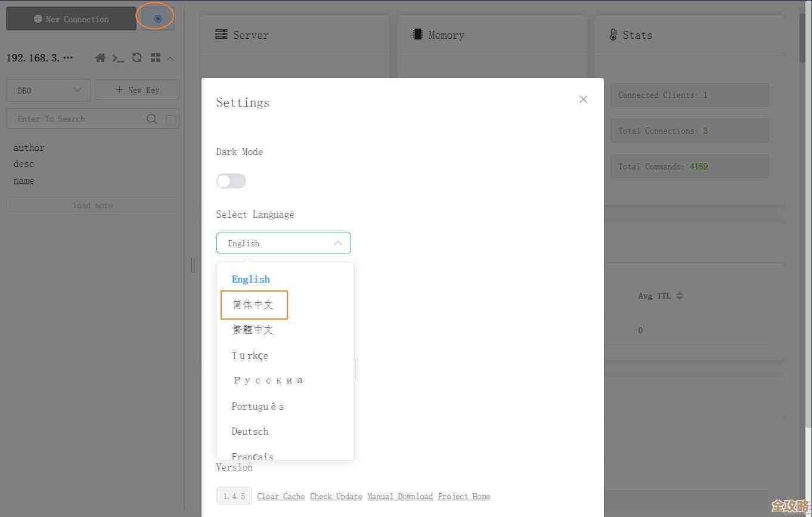This screenshot has height=517, width=812.
Task: Open the Redis CLI terminal icon
Action: (118, 58)
